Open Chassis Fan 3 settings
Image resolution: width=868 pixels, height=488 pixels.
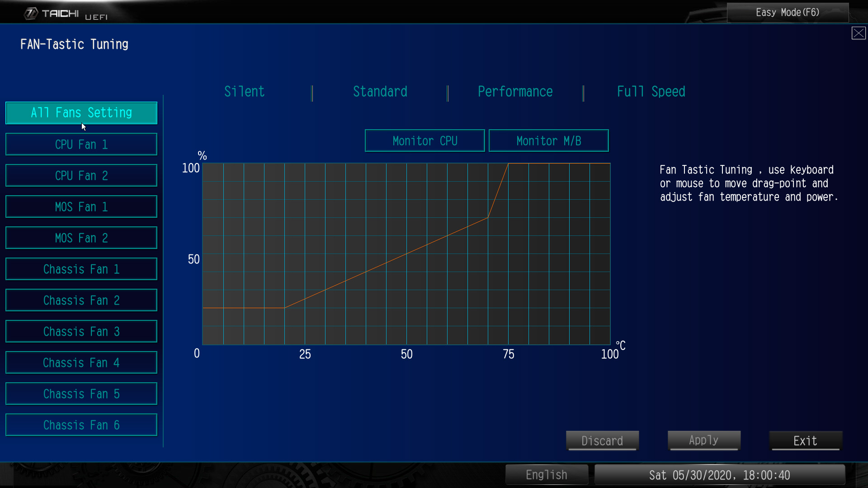[x=81, y=331]
